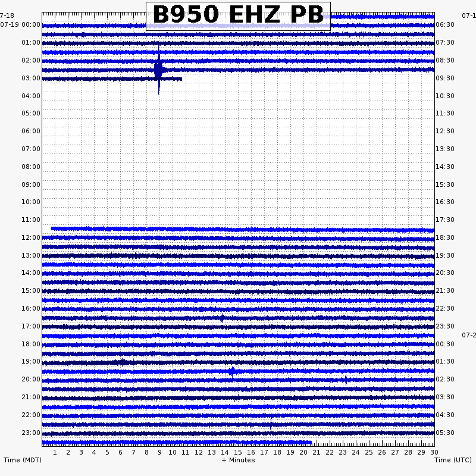The width and height of the screenshot is (476, 476).
Task: Click minute 18 on the x-axis
Action: tap(277, 452)
